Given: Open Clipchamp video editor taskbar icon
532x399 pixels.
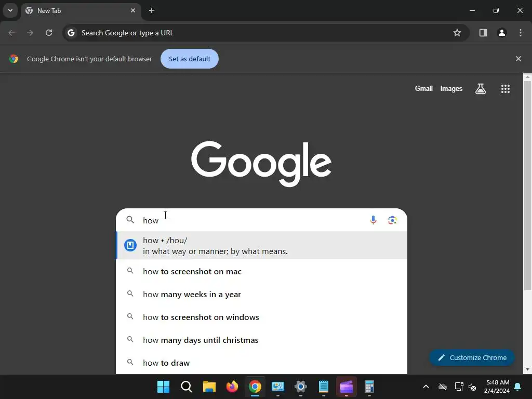Looking at the screenshot, I should [x=347, y=387].
